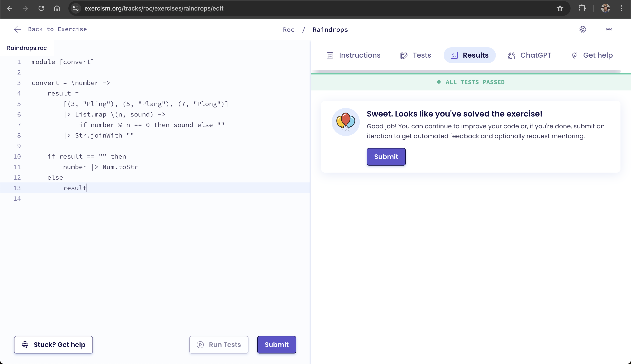
Task: Click the Run Tests button
Action: (x=219, y=345)
